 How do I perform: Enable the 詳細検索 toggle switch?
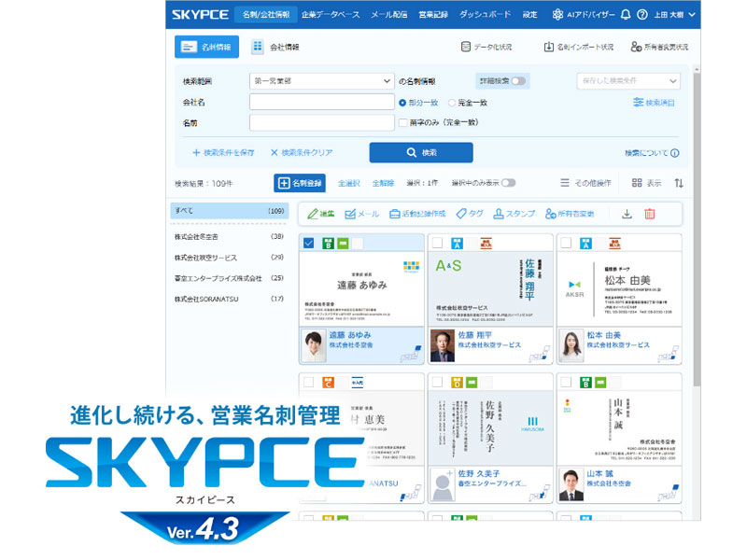click(518, 81)
